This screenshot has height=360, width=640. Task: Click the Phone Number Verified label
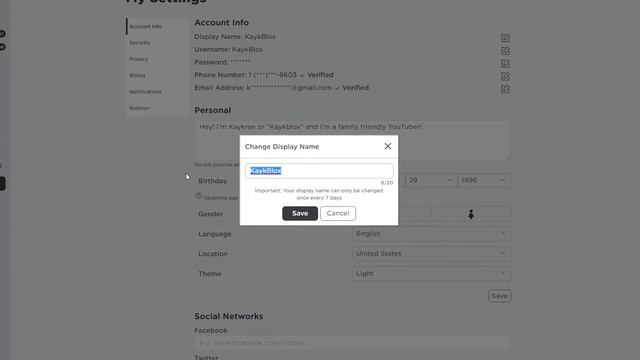(320, 75)
